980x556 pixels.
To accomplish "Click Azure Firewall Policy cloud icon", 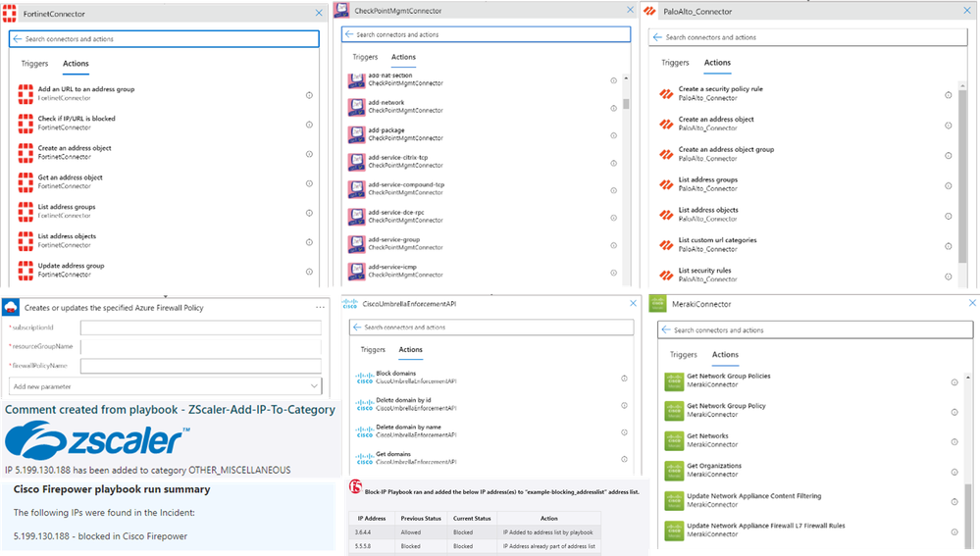I will pyautogui.click(x=11, y=307).
